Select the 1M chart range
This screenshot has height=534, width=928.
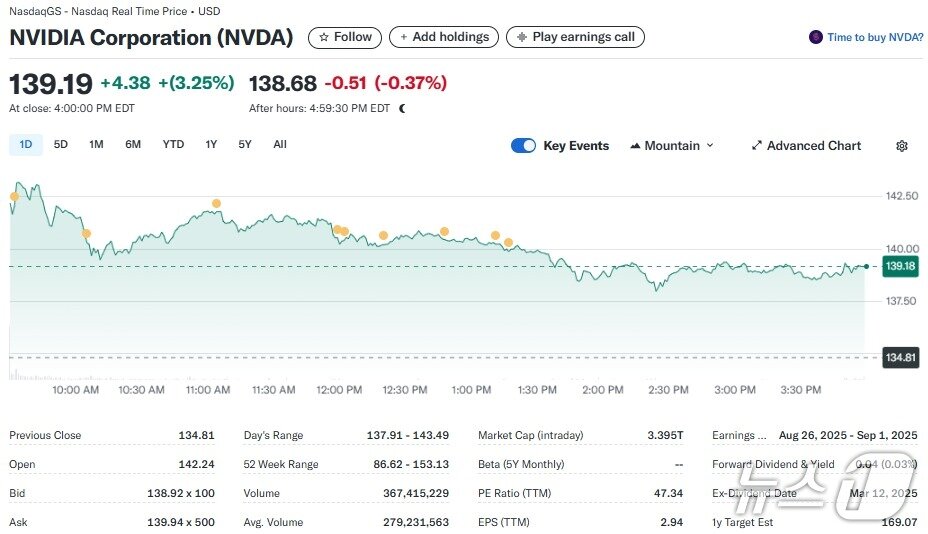click(96, 144)
